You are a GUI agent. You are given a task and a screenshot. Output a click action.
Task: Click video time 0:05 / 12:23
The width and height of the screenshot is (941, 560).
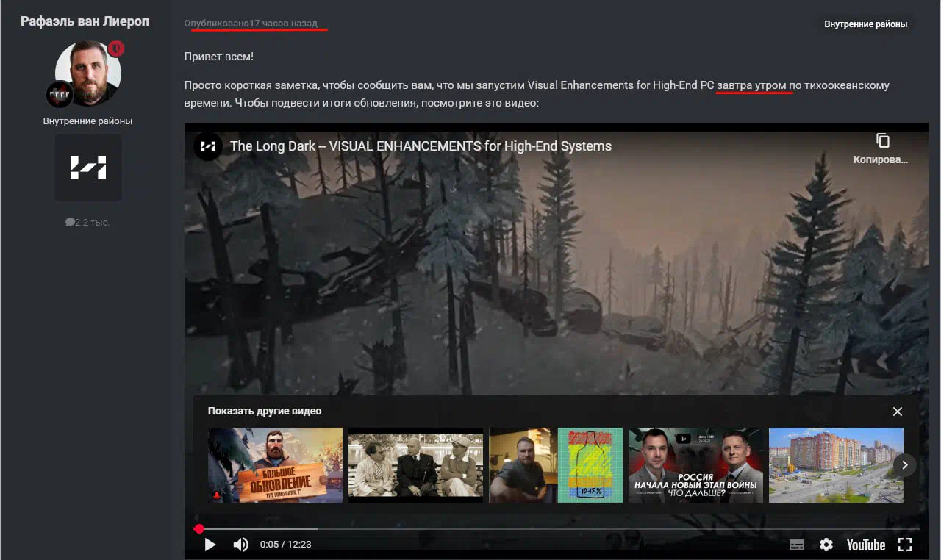pos(285,545)
